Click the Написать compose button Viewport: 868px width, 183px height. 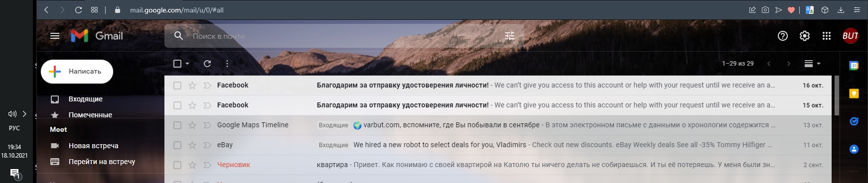click(77, 72)
